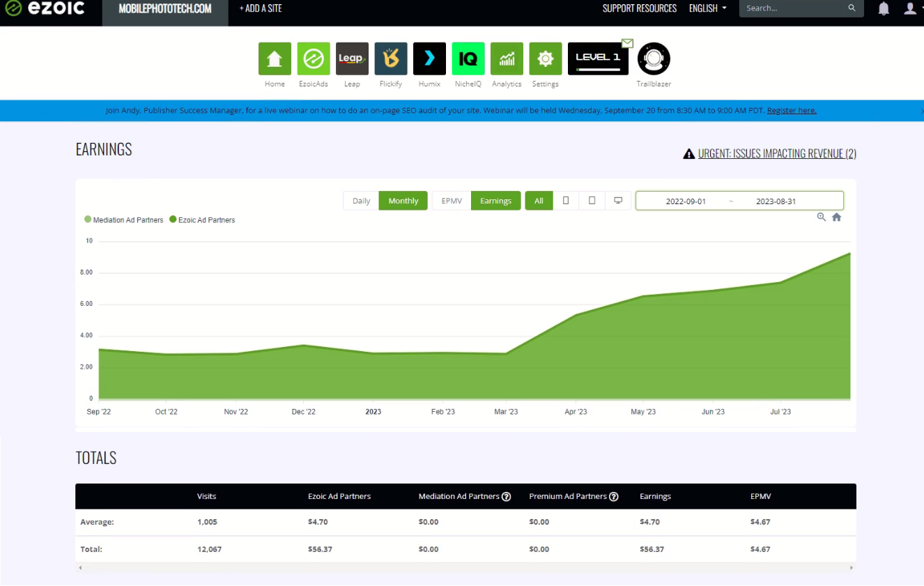Open the Trailblazer astronaut icon
The height and width of the screenshot is (586, 924).
click(x=654, y=59)
